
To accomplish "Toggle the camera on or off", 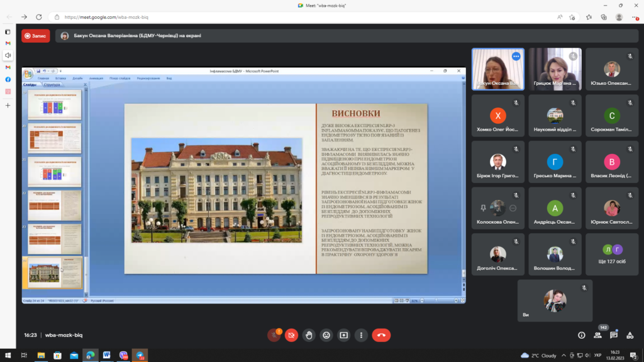I will (x=291, y=335).
